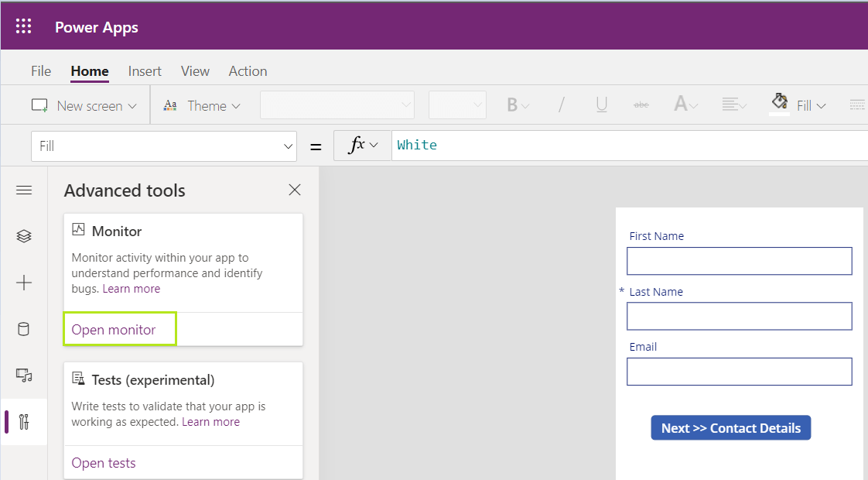This screenshot has width=868, height=480.
Task: Expand the New screen dropdown arrow
Action: pos(132,106)
